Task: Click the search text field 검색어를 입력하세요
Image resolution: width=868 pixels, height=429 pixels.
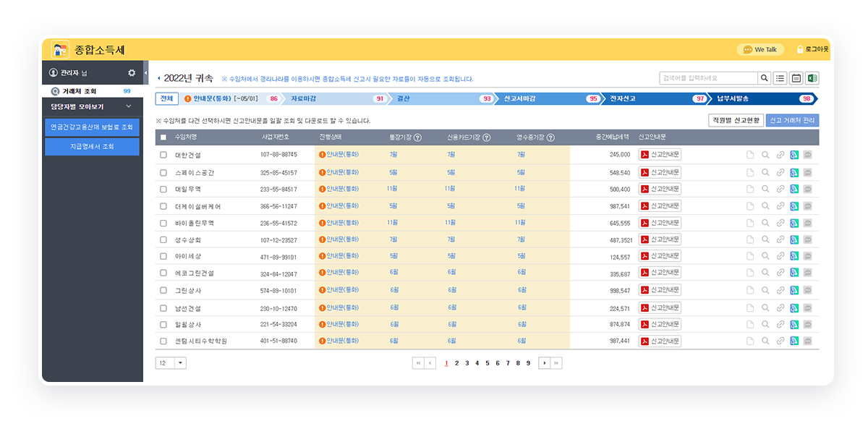Action: 708,78
